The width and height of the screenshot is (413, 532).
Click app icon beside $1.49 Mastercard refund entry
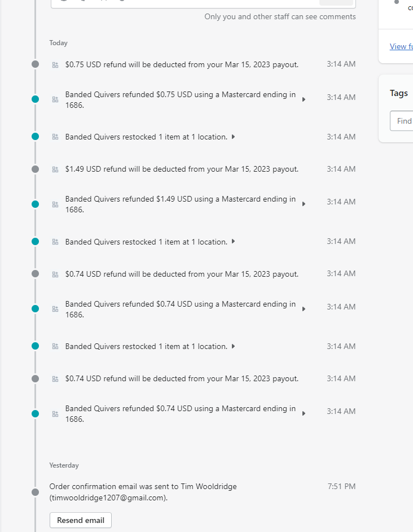(x=55, y=204)
